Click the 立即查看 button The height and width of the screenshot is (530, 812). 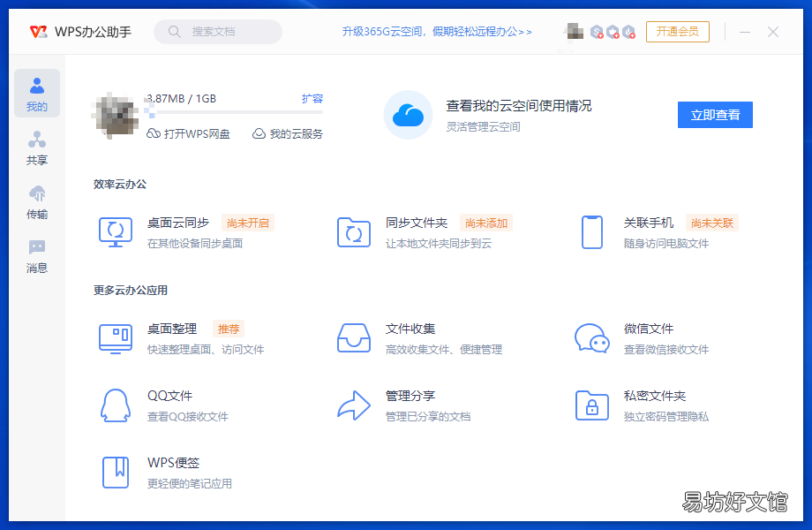(715, 115)
